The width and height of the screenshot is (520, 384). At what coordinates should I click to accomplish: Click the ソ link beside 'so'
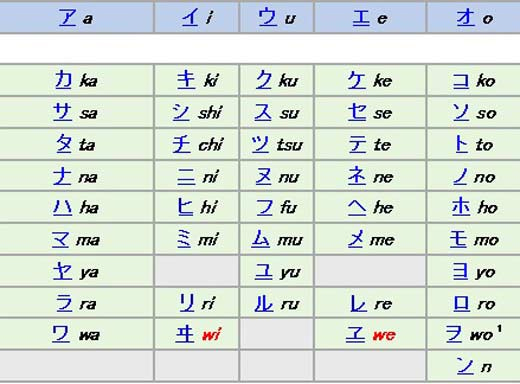pyautogui.click(x=461, y=112)
